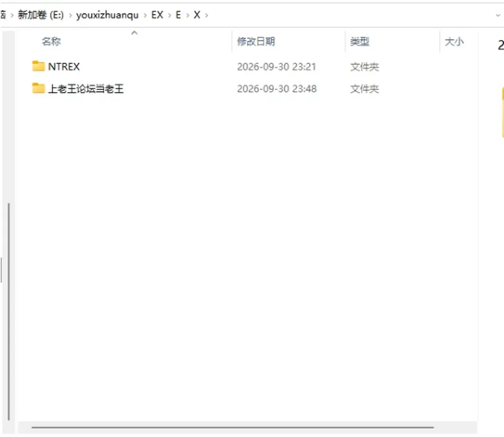Select the 上老王论坛当老王 folder name
The image size is (504, 437).
coord(86,89)
